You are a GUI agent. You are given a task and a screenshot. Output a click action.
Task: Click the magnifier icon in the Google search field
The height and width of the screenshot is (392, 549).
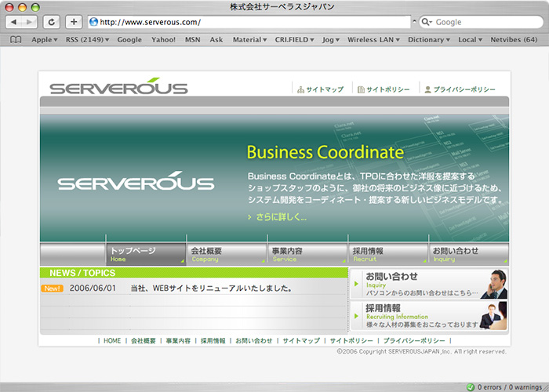425,22
